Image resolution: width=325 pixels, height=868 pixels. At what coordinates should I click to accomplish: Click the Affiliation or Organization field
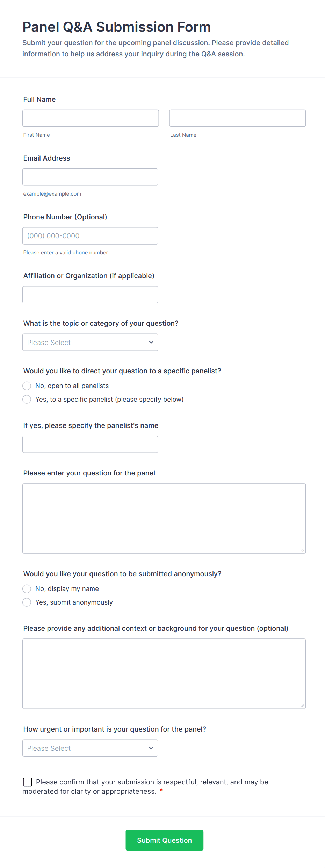90,294
